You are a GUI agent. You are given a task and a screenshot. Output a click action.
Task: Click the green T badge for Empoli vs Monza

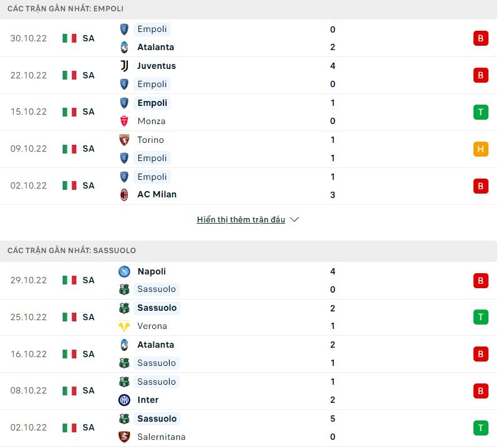click(x=480, y=112)
